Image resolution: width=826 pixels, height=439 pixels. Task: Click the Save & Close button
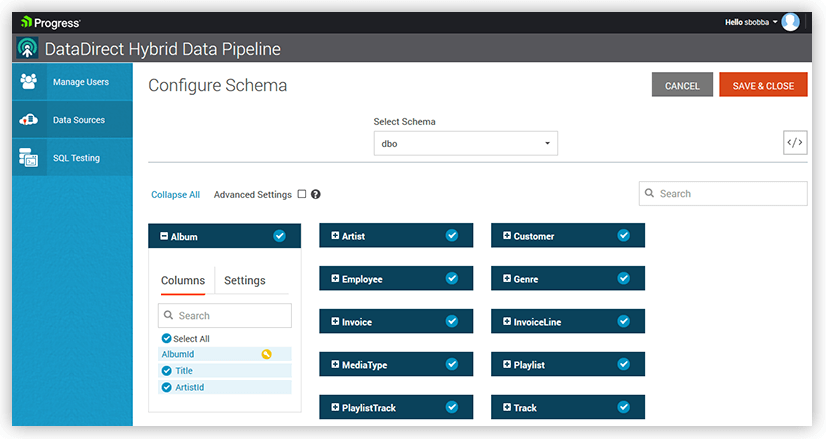tap(763, 86)
